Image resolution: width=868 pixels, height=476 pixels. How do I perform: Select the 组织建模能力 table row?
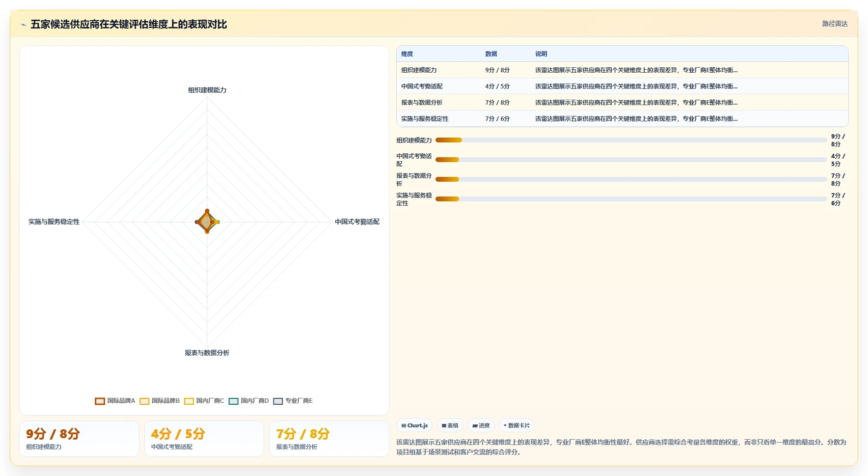[x=622, y=70]
